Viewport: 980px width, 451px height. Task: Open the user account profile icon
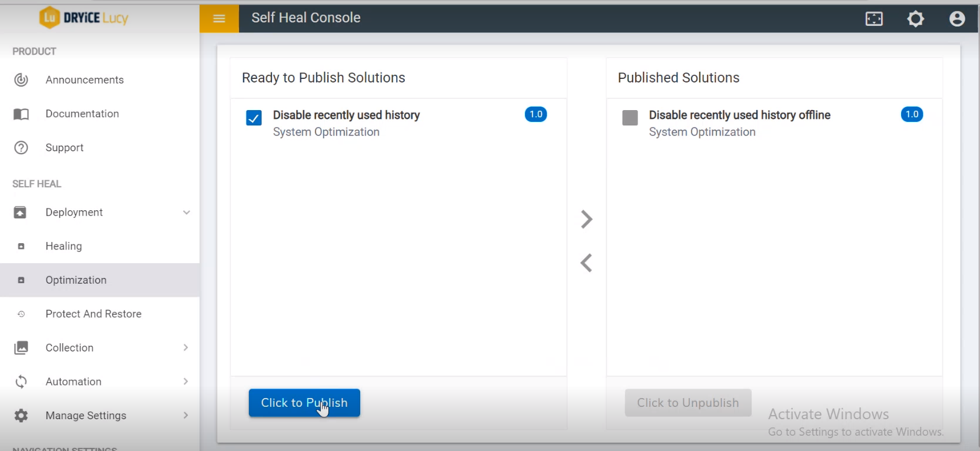(x=957, y=19)
